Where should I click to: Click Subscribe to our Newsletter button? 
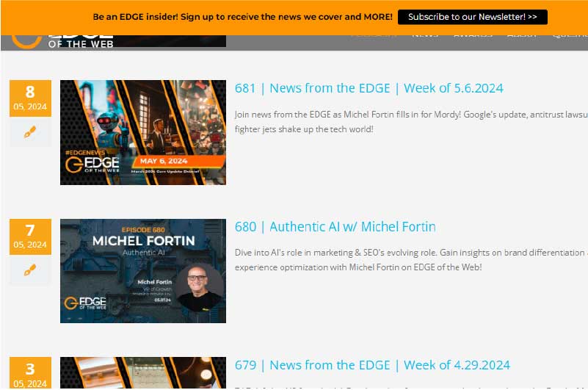point(473,17)
